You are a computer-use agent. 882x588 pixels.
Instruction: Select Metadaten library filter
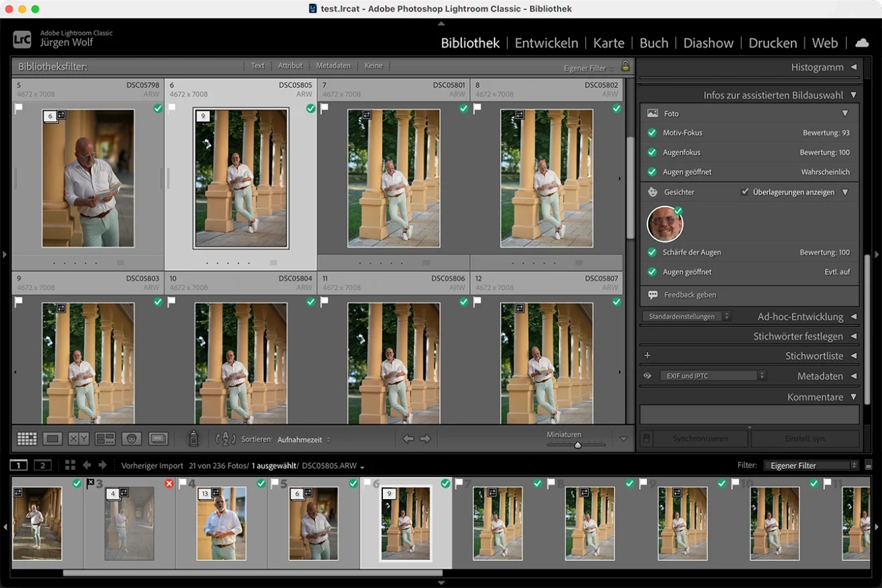pyautogui.click(x=333, y=65)
